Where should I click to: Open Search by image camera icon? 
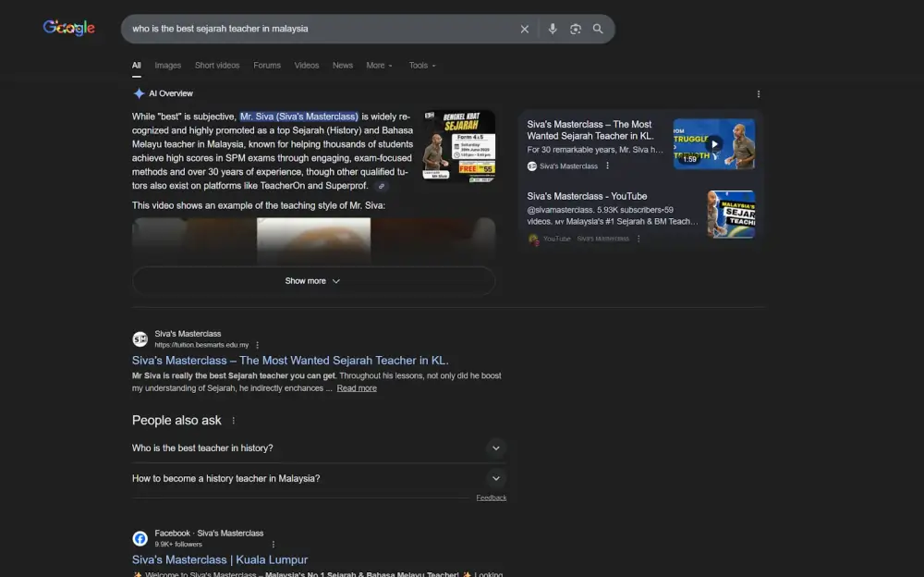click(575, 29)
